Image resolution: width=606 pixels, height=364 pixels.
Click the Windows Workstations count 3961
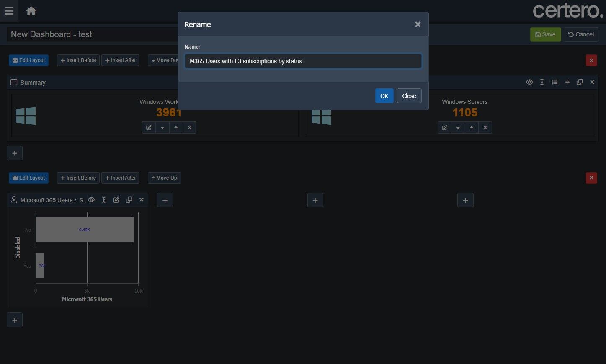pyautogui.click(x=169, y=113)
